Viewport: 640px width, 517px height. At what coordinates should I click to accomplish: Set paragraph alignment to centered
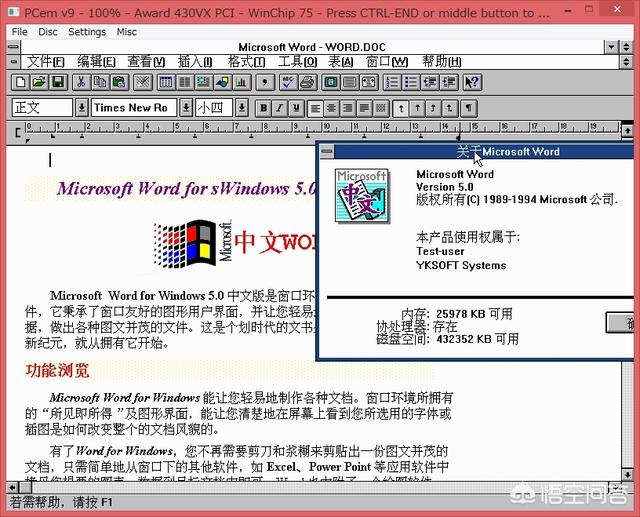pos(332,108)
